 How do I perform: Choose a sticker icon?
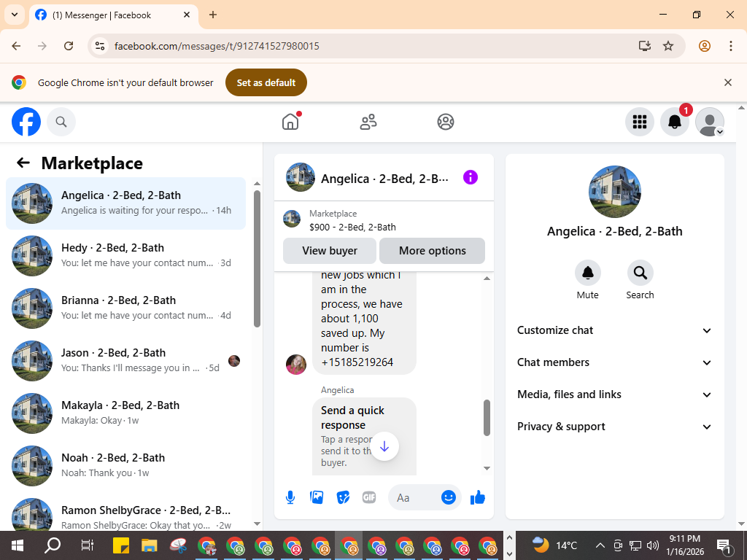tap(343, 497)
